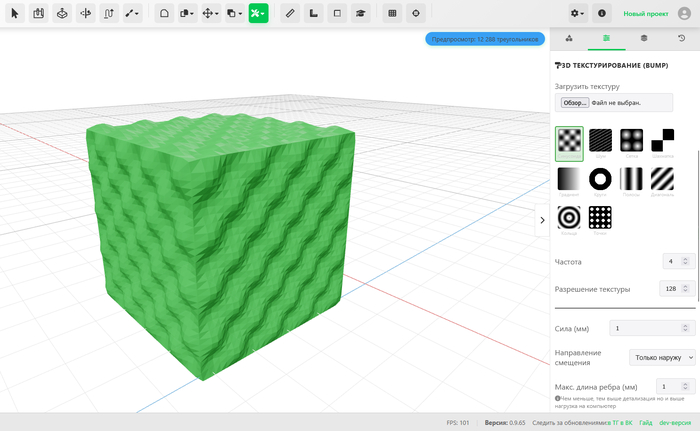Click the info circle icon
This screenshot has height=431, width=700.
click(602, 13)
